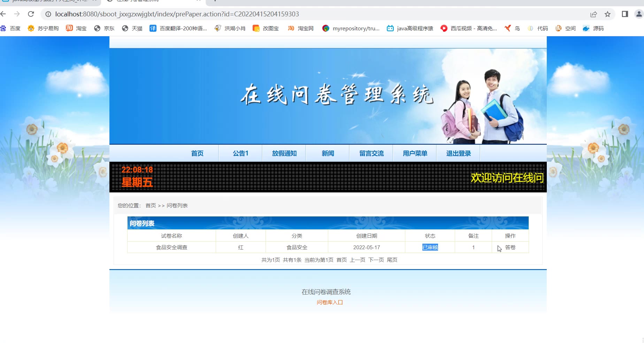Viewport: 644px width, 343px height.
Task: Click 下一页 pagination link
Action: click(376, 260)
